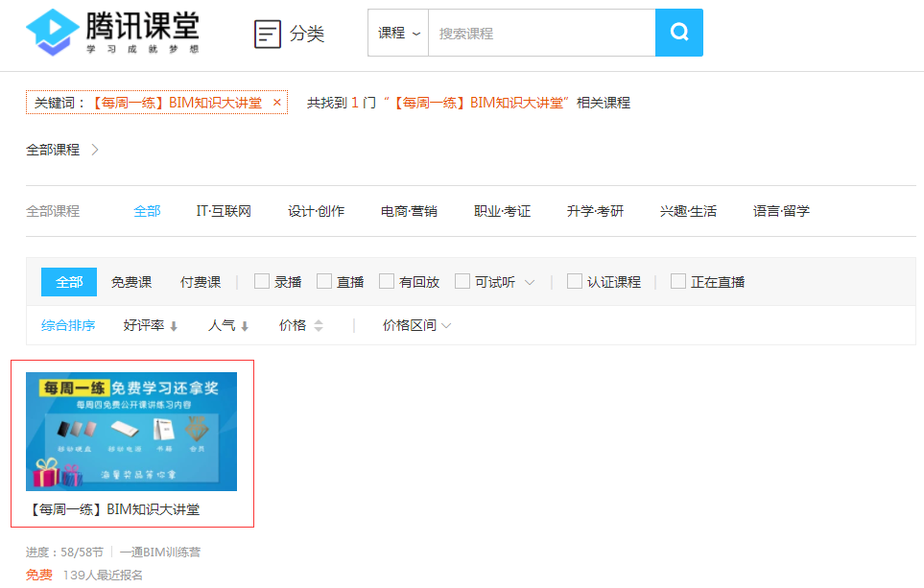924x588 pixels.
Task: Select the 升学·考研 category
Action: pos(595,211)
